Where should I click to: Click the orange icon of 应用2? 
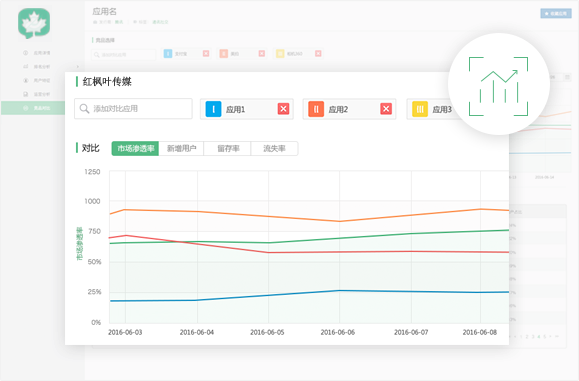pyautogui.click(x=316, y=109)
